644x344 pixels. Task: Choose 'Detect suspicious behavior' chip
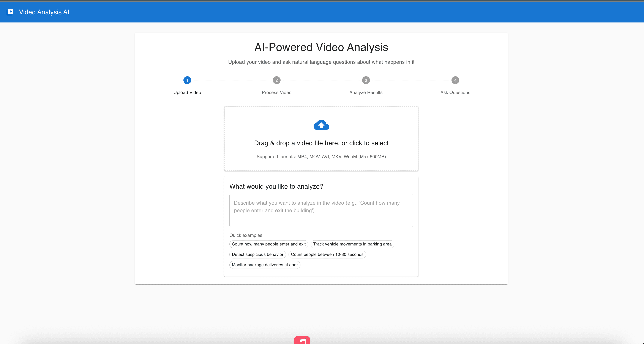click(x=257, y=254)
